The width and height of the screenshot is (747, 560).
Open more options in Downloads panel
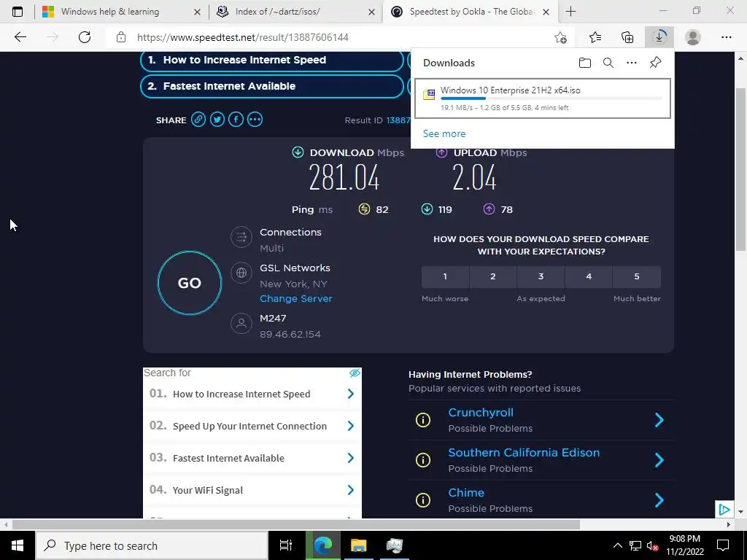[x=631, y=63]
